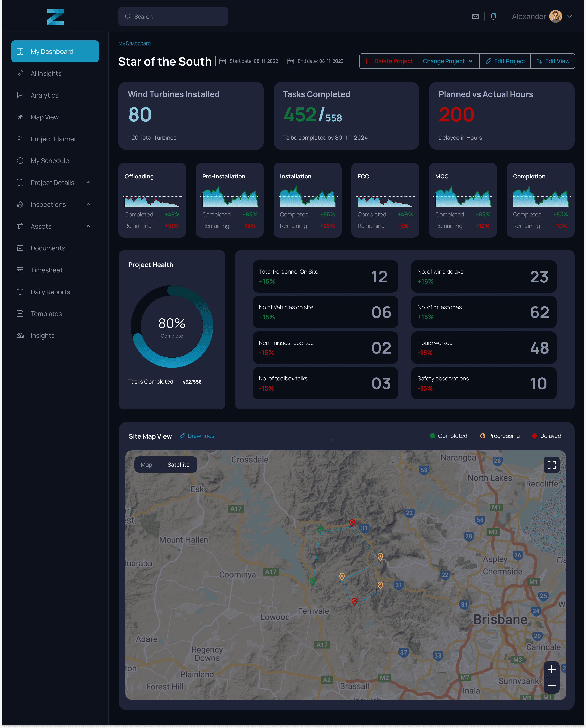Click the start date calendar icon
Viewport: 586px width, 728px height.
[x=222, y=61]
